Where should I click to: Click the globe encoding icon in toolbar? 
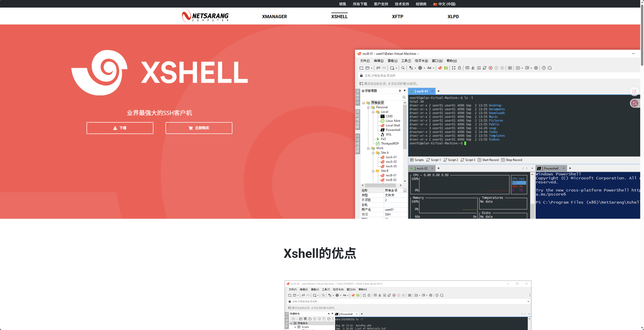(420, 68)
